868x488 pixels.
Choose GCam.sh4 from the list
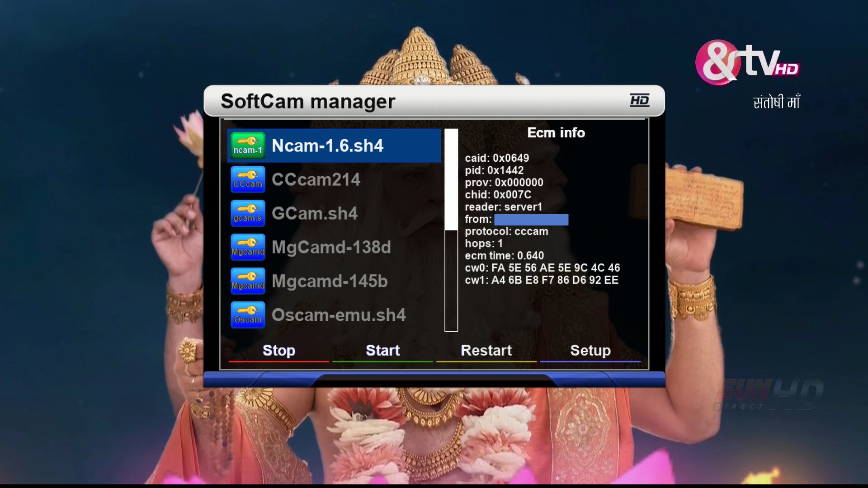click(x=314, y=213)
